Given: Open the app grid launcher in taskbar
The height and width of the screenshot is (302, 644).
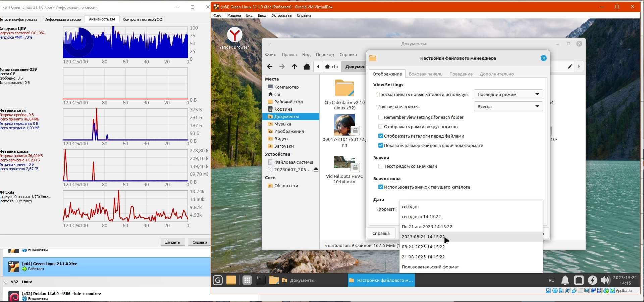Looking at the screenshot, I should click(247, 280).
